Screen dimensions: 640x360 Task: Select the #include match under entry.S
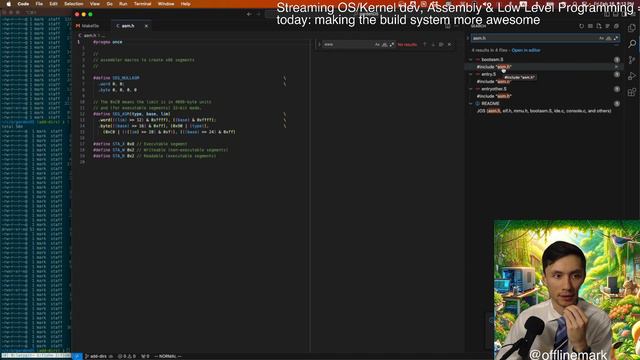click(x=494, y=82)
